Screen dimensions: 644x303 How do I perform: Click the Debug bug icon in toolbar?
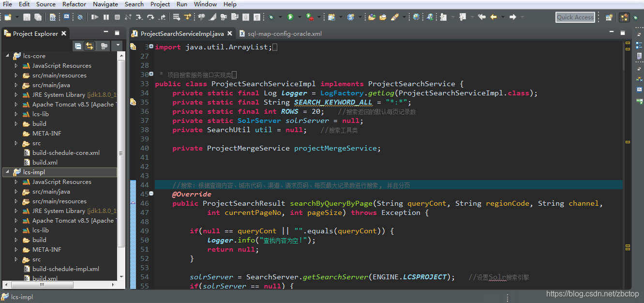point(271,17)
